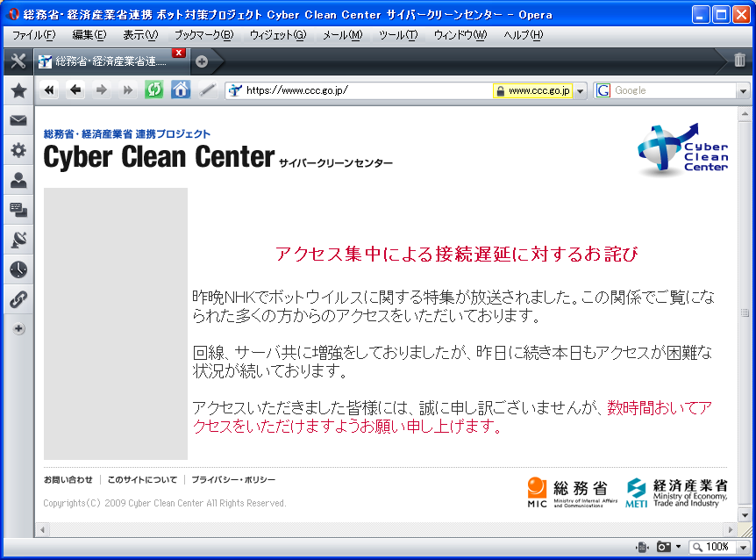
Task: Open the ブックマーク(B) menu
Action: tap(204, 35)
